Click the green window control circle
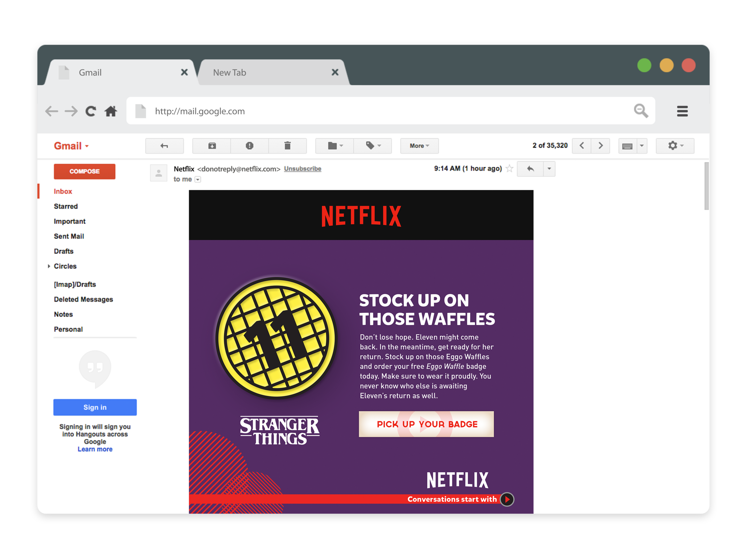747x560 pixels. (x=644, y=65)
